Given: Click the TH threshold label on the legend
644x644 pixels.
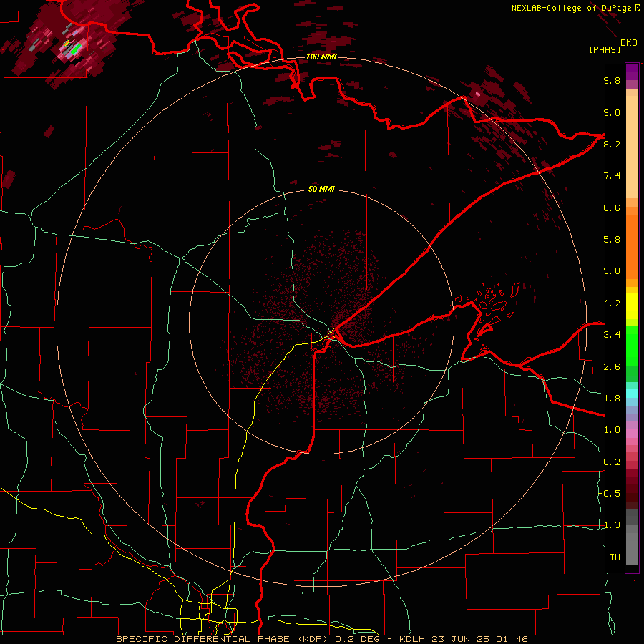Looking at the screenshot, I should pyautogui.click(x=615, y=557).
